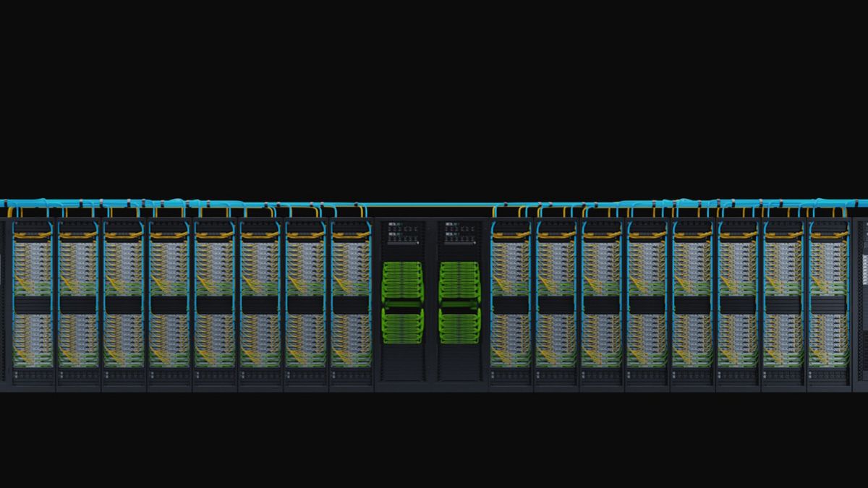Click the black middle divider of the leftmost rack
Viewport: 868px width, 488px height.
(33, 305)
